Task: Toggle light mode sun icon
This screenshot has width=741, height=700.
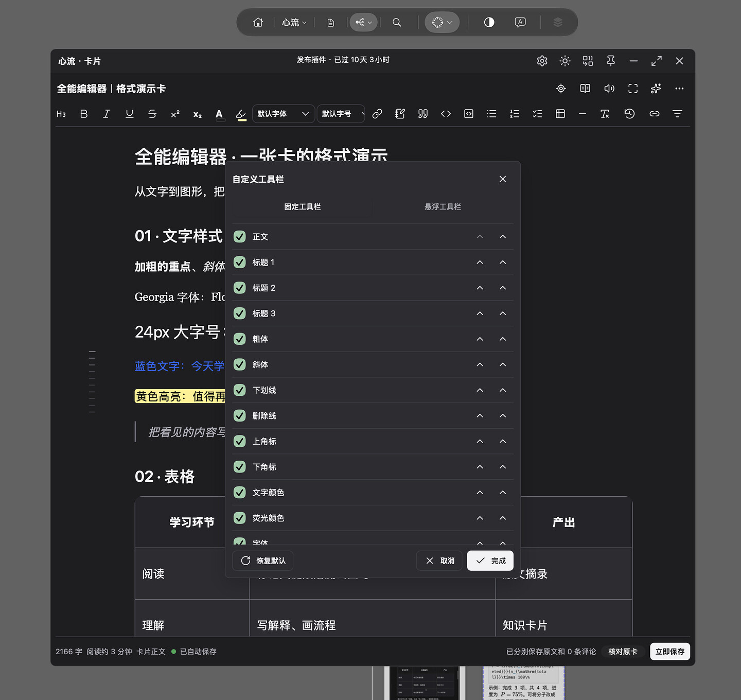Action: click(x=565, y=61)
